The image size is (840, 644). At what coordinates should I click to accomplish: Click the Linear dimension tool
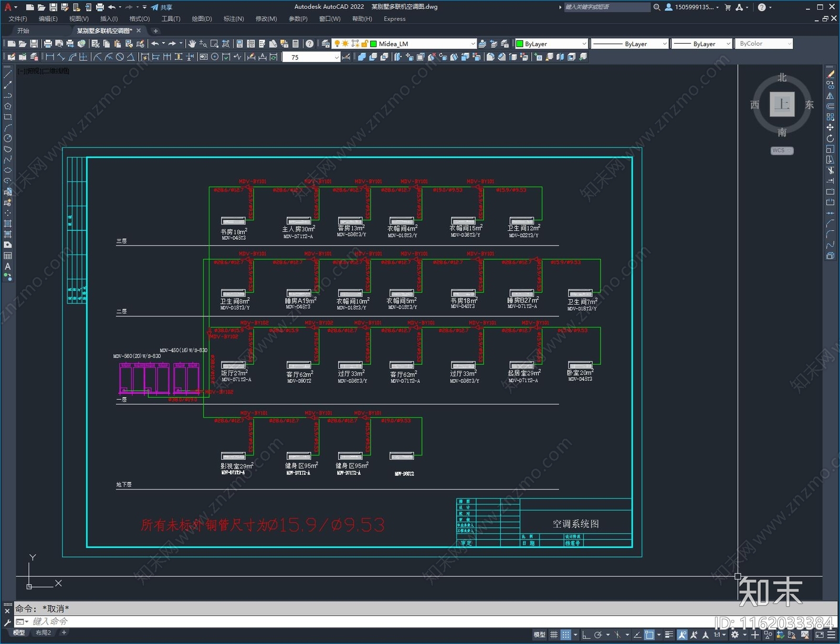(x=50, y=57)
